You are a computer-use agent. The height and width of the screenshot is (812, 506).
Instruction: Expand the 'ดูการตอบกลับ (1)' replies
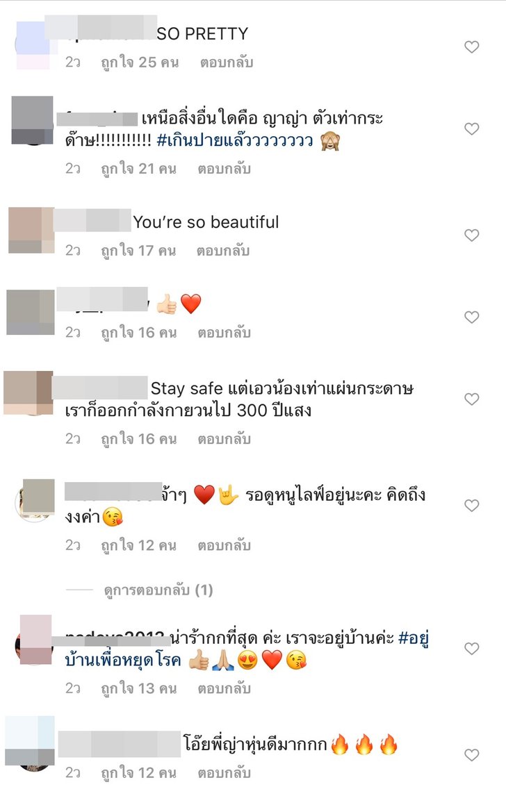158,590
